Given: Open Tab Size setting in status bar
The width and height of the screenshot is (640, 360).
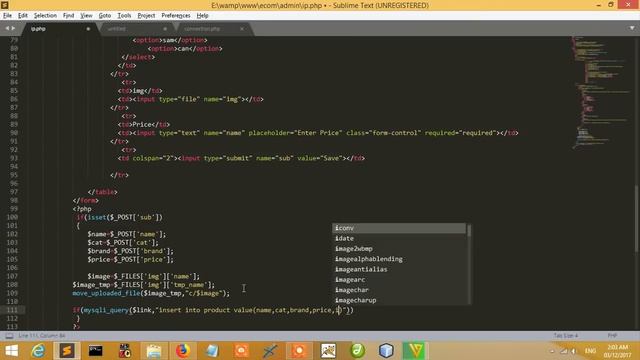Looking at the screenshot, I should (565, 336).
